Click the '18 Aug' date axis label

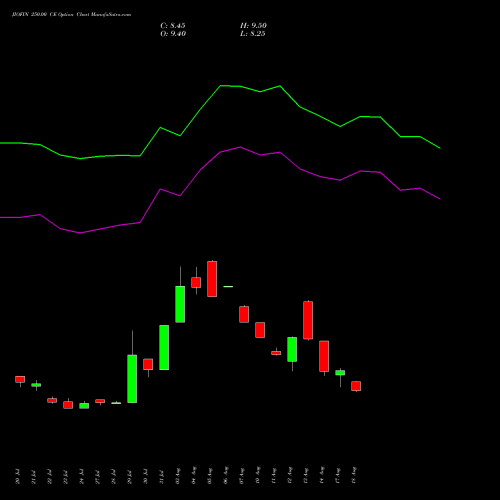pos(354,476)
